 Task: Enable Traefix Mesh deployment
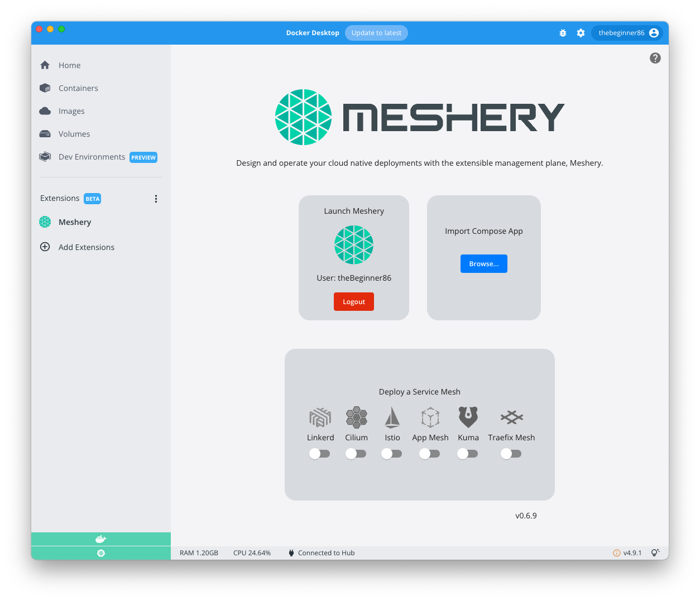point(511,454)
